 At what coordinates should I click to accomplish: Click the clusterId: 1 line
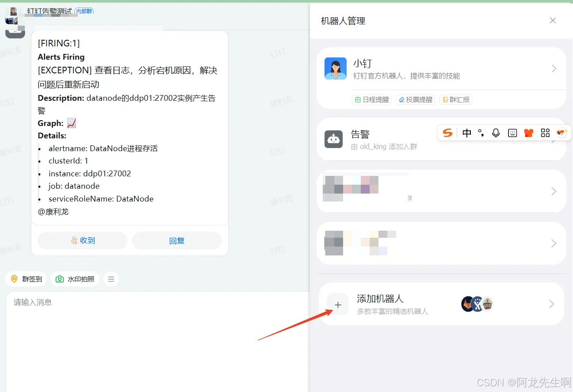pyautogui.click(x=69, y=161)
